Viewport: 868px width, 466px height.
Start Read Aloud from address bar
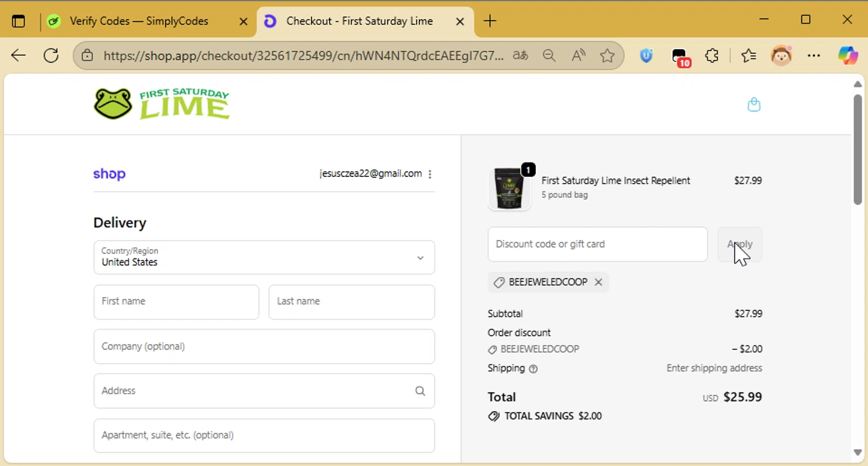tap(578, 56)
